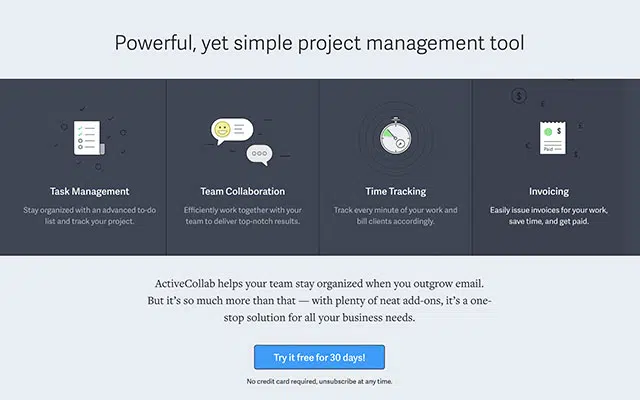Click the three-dot speech bubble icon
Screen dimensions: 640x400
point(260,153)
